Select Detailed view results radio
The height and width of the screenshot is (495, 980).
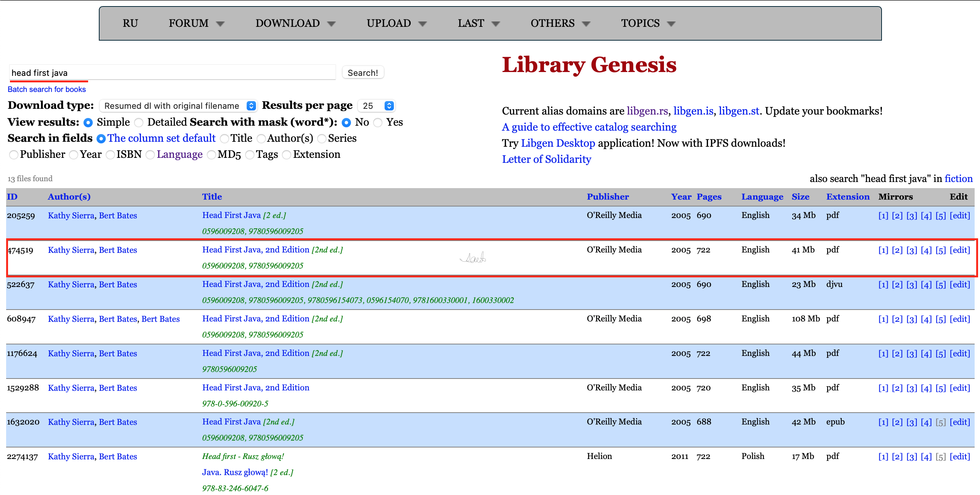point(139,123)
